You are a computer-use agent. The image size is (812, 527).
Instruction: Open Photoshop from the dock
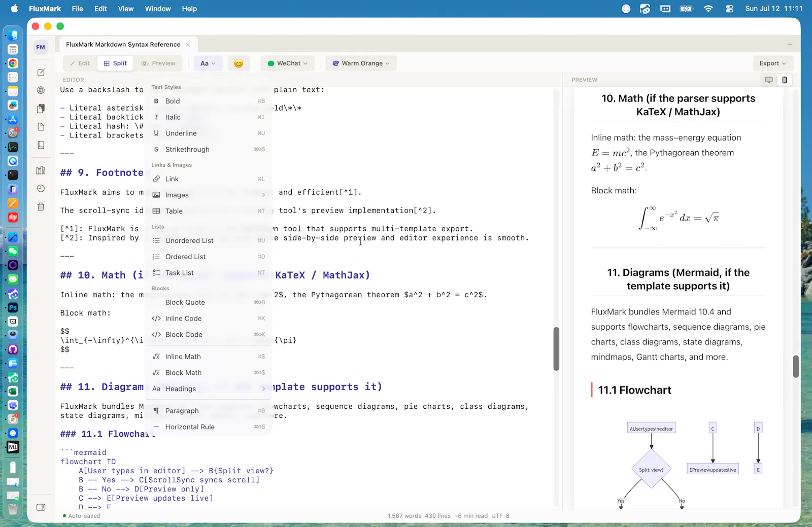tap(13, 307)
